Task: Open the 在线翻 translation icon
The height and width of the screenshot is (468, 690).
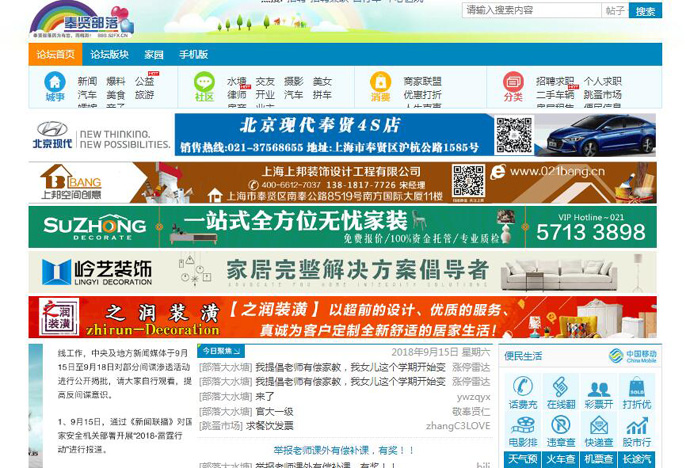Action: pos(561,392)
